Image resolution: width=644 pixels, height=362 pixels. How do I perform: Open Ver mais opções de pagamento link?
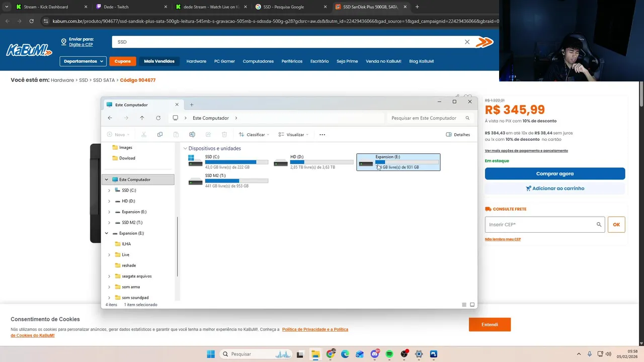tap(526, 151)
